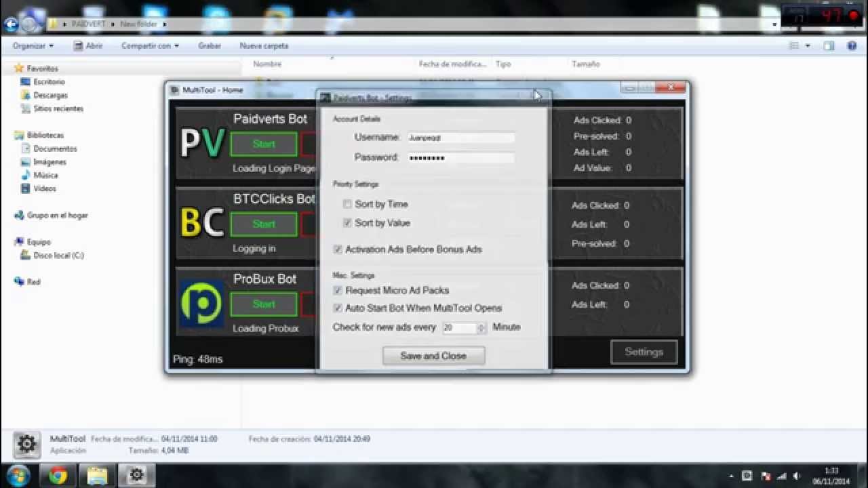This screenshot has width=868, height=488.
Task: Click Grabar in Explorer toolbar
Action: pyautogui.click(x=210, y=46)
